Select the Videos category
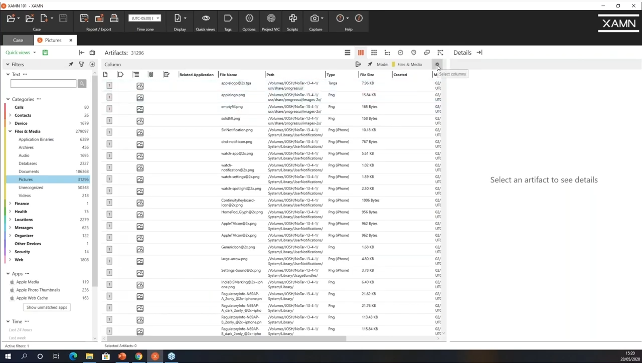Image resolution: width=642 pixels, height=364 pixels. [x=25, y=196]
